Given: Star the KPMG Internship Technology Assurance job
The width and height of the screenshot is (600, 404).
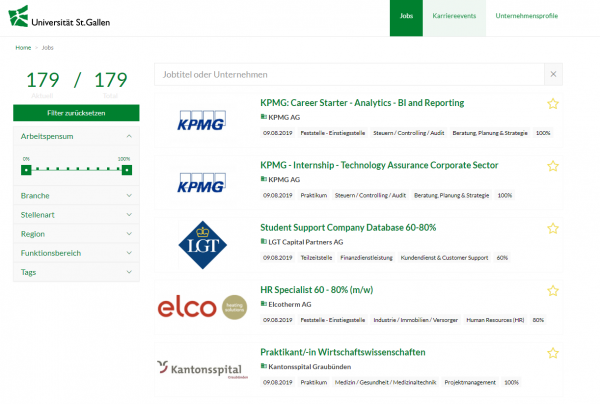Looking at the screenshot, I should click(x=553, y=166).
